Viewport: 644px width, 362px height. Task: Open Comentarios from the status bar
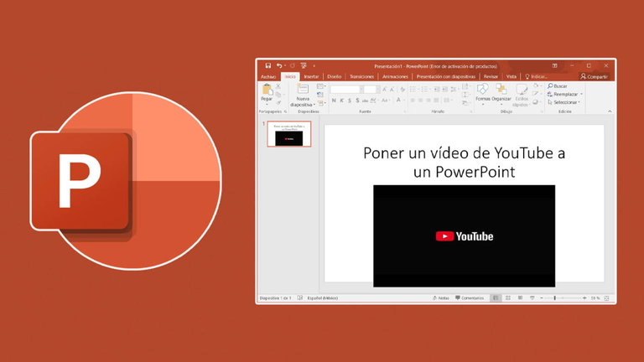470,297
